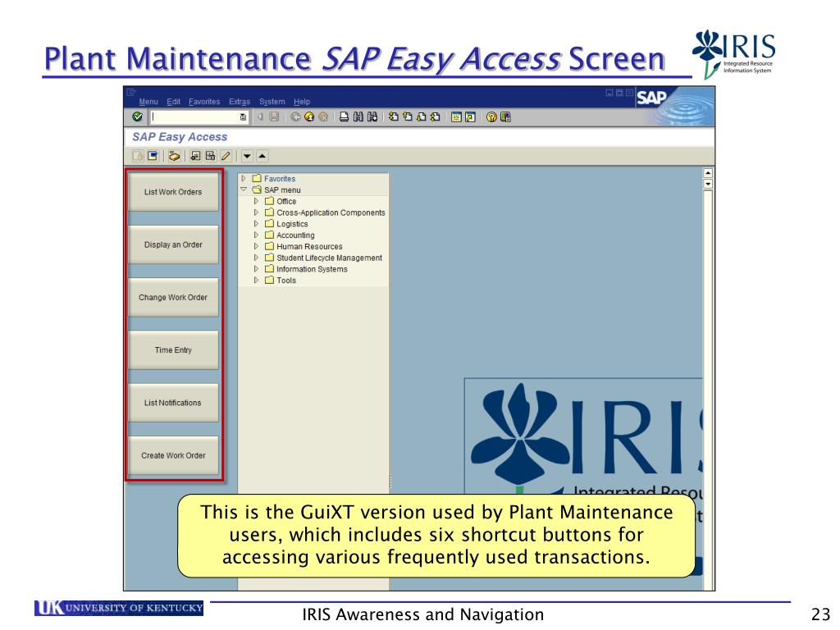Click the green Back arrow icon
Viewport: 840px width, 630px height.
tap(295, 116)
